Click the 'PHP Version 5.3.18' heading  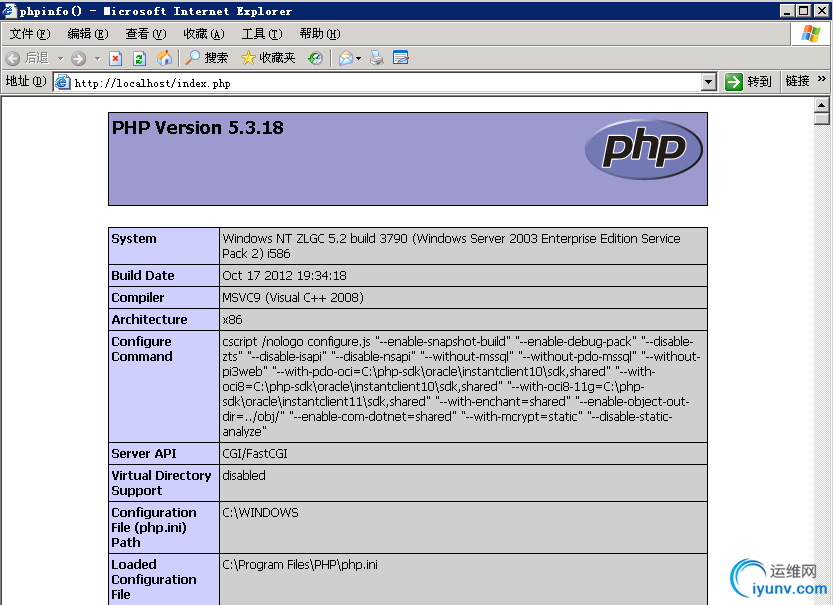(x=198, y=127)
